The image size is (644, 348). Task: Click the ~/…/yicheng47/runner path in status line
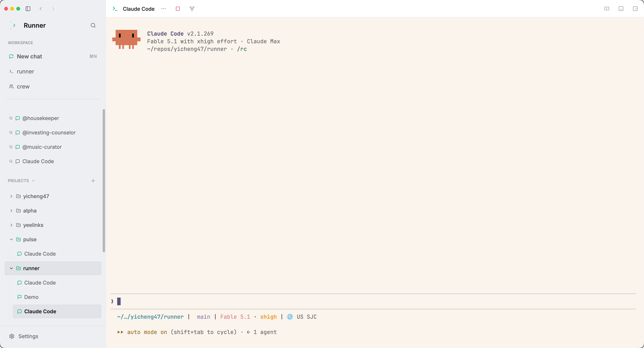tap(150, 317)
